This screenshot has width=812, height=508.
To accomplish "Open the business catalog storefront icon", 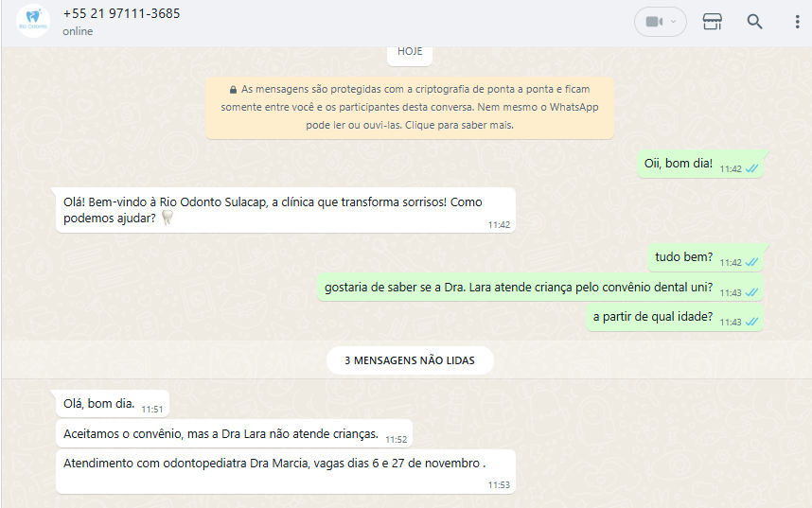I will [712, 22].
